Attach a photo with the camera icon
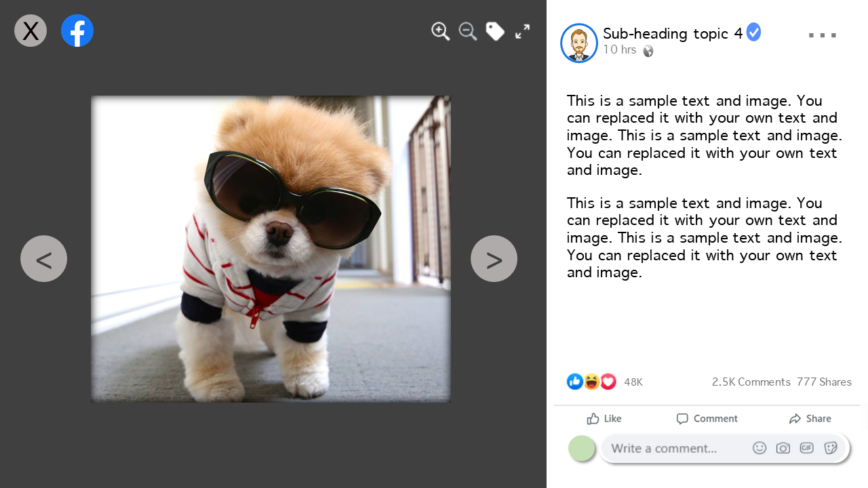 (783, 448)
